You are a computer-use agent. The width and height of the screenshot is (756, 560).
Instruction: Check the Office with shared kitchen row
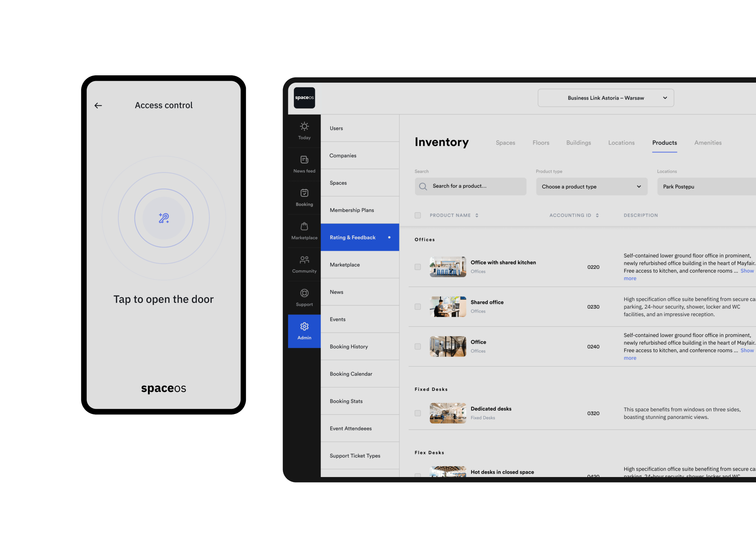418,267
